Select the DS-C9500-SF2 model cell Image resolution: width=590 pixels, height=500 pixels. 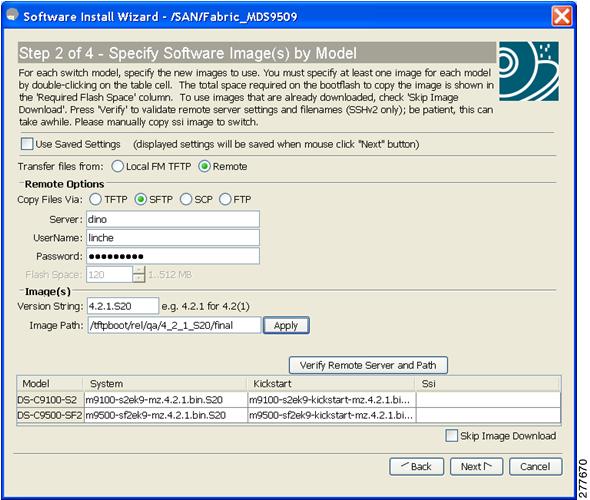(x=50, y=415)
